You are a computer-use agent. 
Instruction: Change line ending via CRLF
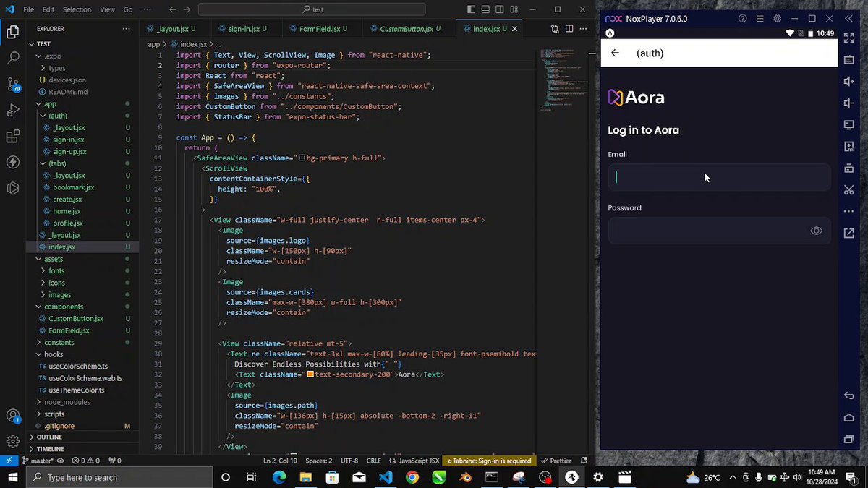tap(373, 461)
